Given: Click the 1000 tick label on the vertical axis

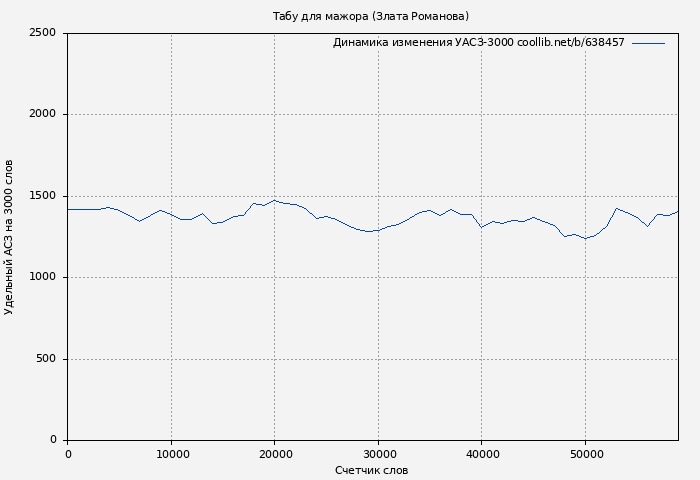Looking at the screenshot, I should 42,278.
